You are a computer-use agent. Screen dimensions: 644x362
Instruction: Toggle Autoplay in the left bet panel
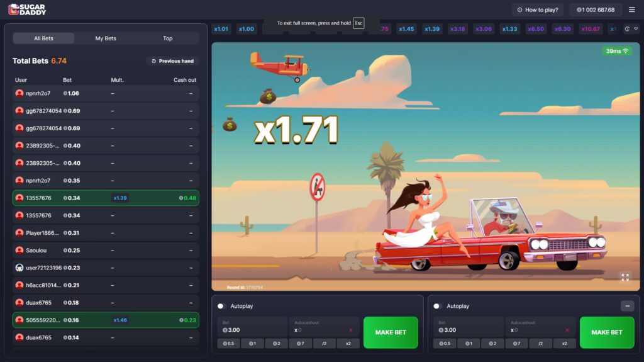[x=221, y=306]
